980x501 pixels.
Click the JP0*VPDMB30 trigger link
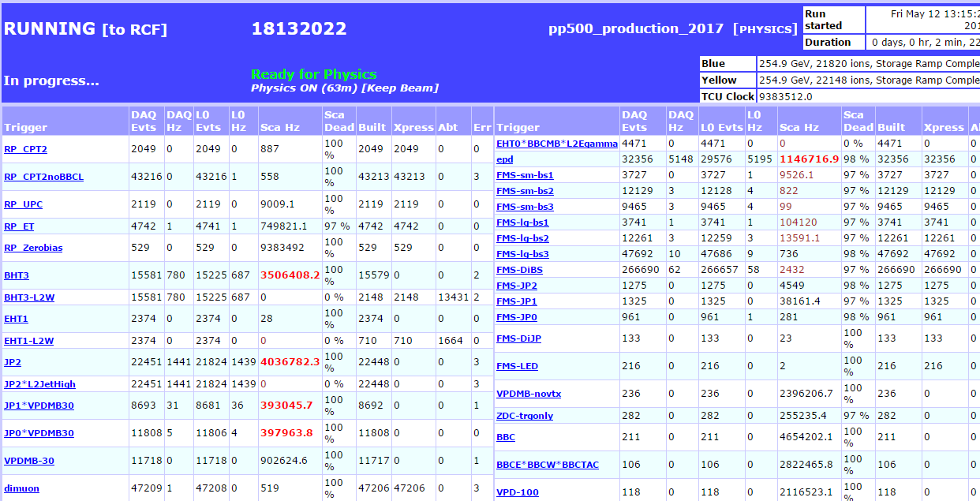(39, 433)
